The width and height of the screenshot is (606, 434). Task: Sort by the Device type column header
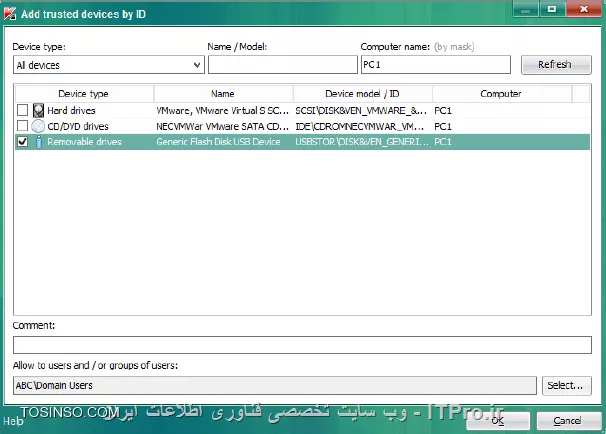click(84, 94)
